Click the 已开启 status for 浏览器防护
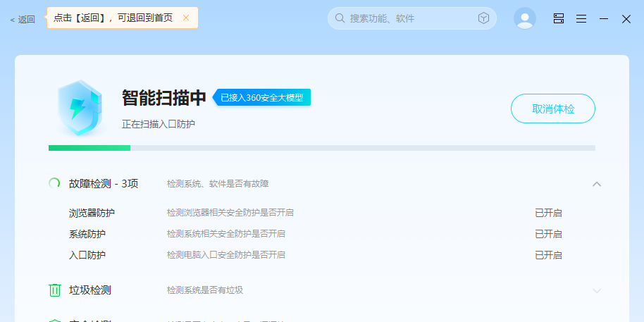 tap(548, 213)
